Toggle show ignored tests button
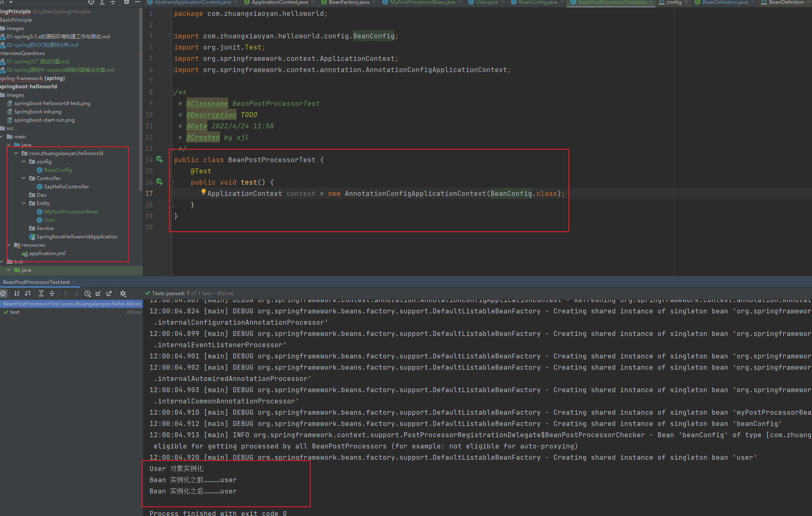 coord(3,293)
